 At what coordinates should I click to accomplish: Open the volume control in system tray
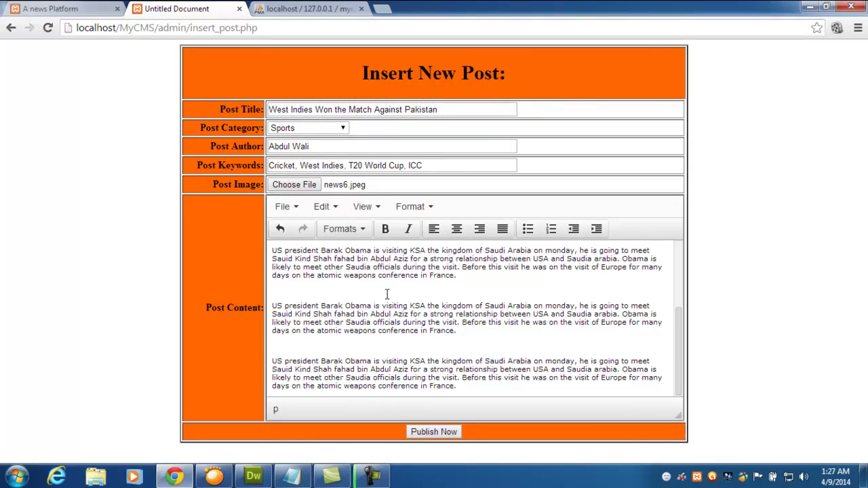tap(804, 476)
